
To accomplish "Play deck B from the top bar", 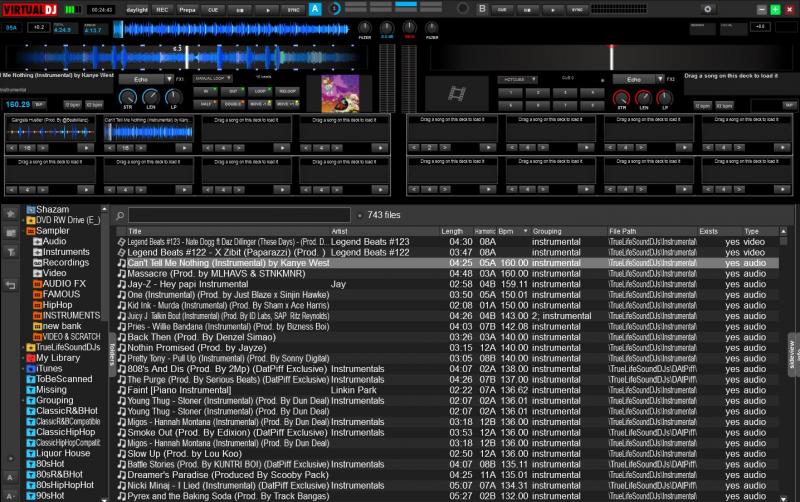I will 553,9.
